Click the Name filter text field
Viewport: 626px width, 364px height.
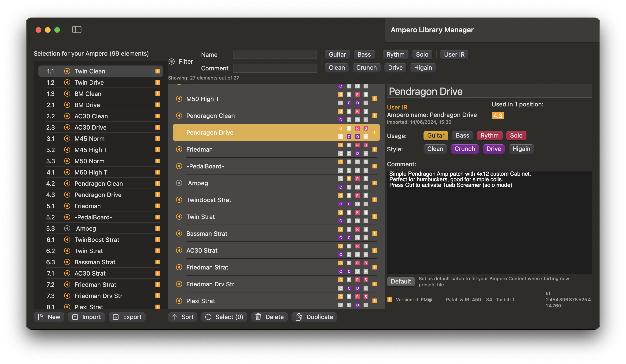275,55
